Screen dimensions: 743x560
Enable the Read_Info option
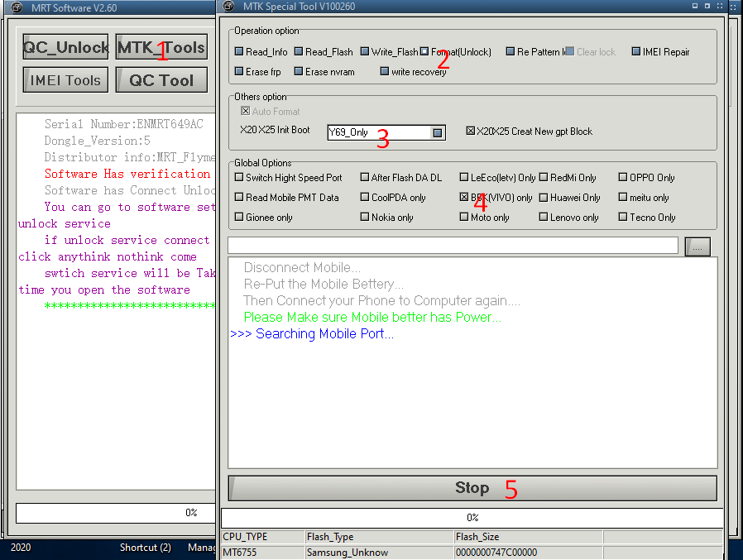(261, 51)
